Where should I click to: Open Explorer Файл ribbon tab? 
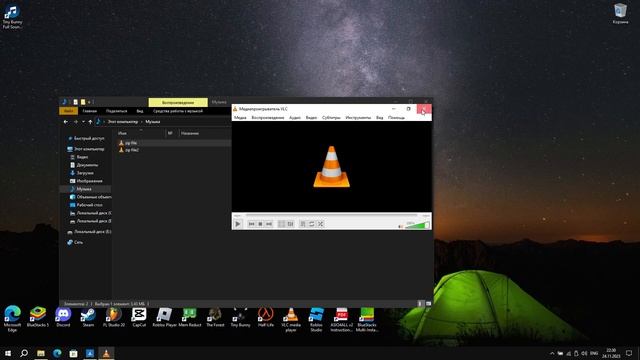coord(68,111)
